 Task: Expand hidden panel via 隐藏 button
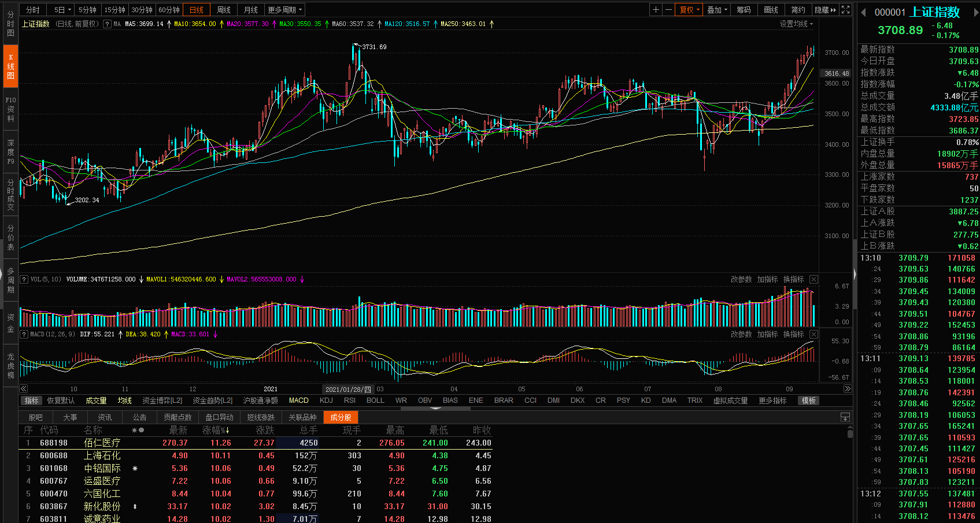(x=825, y=10)
